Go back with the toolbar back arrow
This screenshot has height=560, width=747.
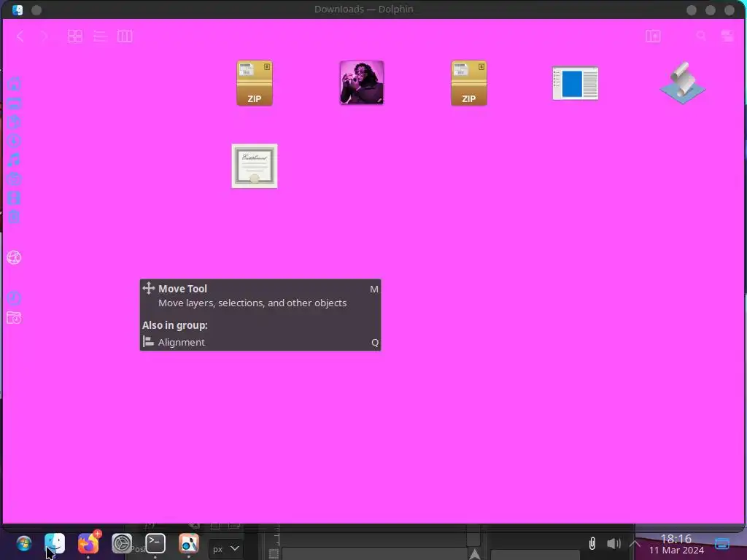[x=20, y=36]
